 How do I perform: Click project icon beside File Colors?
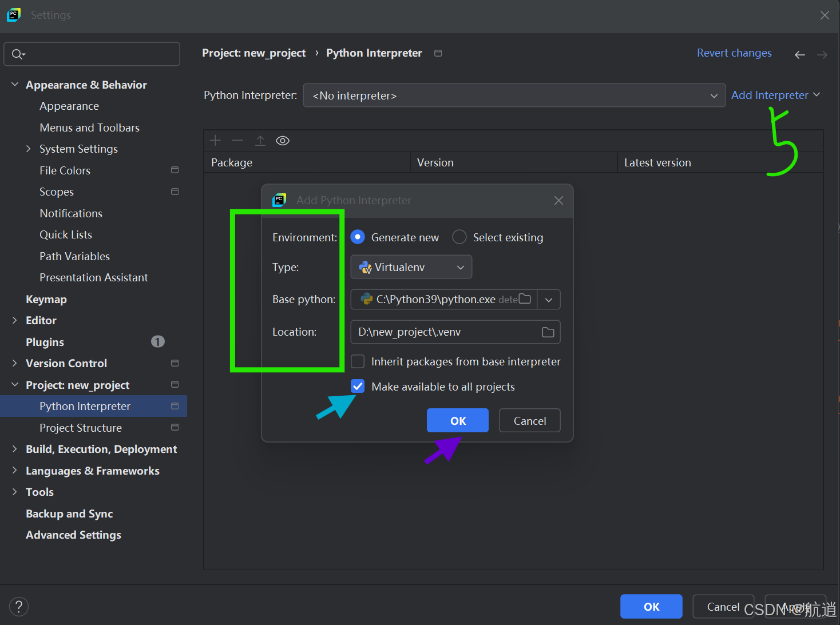175,170
